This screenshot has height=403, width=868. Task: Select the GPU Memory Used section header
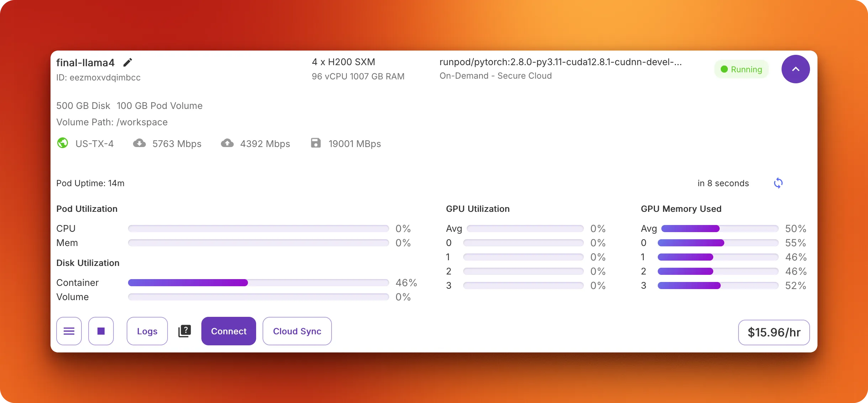click(681, 209)
